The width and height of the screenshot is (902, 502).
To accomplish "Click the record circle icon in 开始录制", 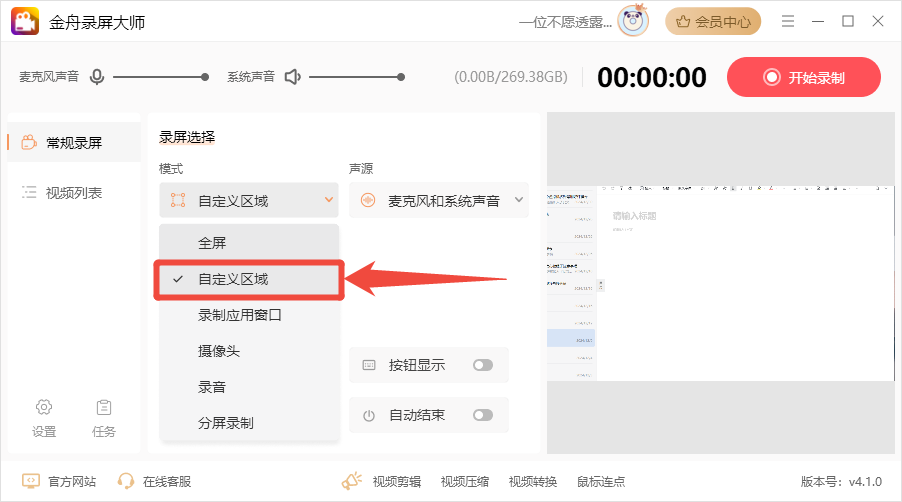I will [771, 77].
